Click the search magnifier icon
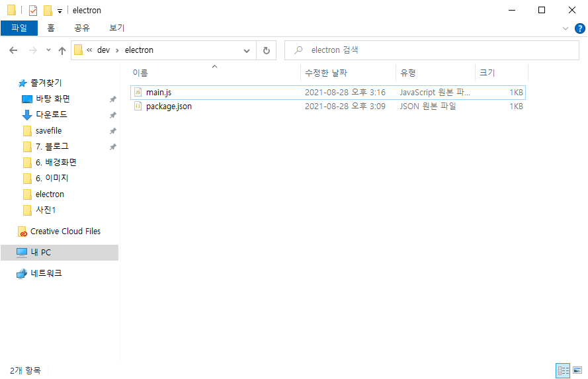The height and width of the screenshot is (379, 588). pos(298,50)
